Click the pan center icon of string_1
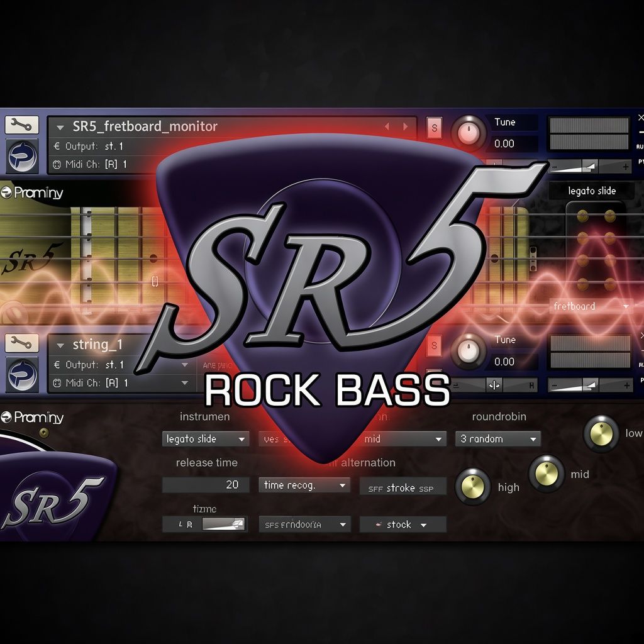Image resolution: width=644 pixels, height=644 pixels. point(494,386)
